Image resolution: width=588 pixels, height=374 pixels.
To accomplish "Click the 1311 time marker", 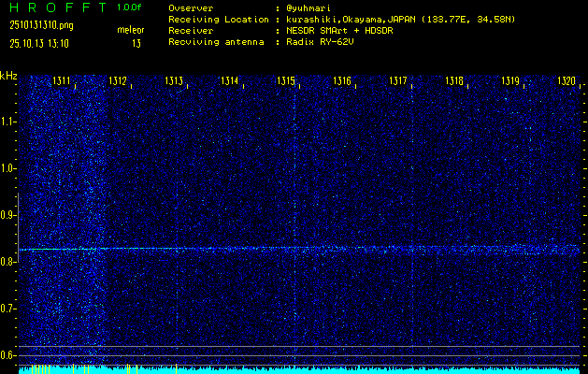I will click(62, 82).
